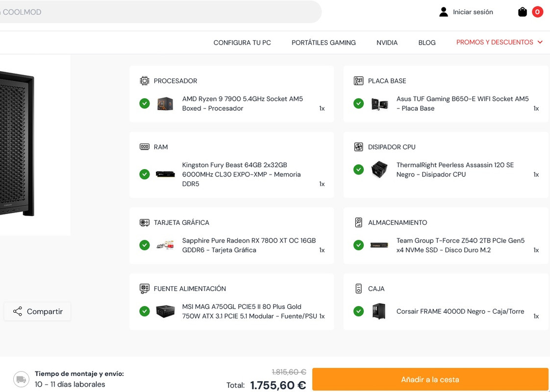Click the Compartir share button
Viewport: 550px width, 392px height.
coord(38,311)
